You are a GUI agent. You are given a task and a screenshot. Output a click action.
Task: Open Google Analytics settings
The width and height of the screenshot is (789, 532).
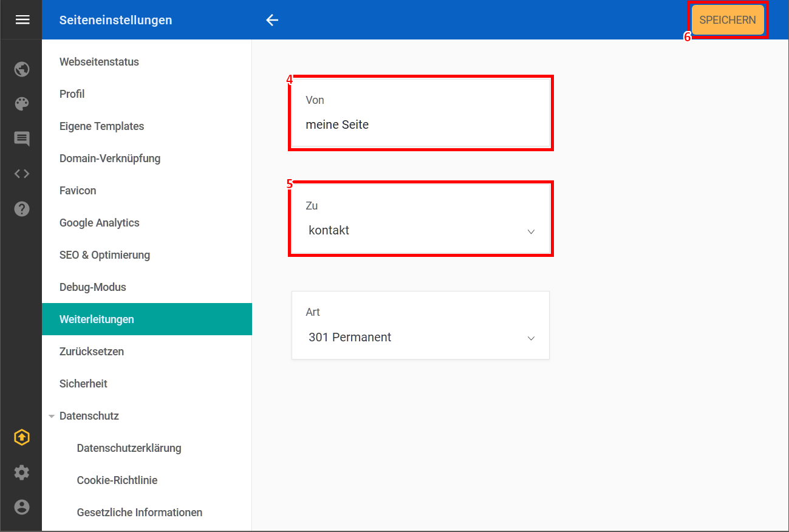click(x=100, y=223)
